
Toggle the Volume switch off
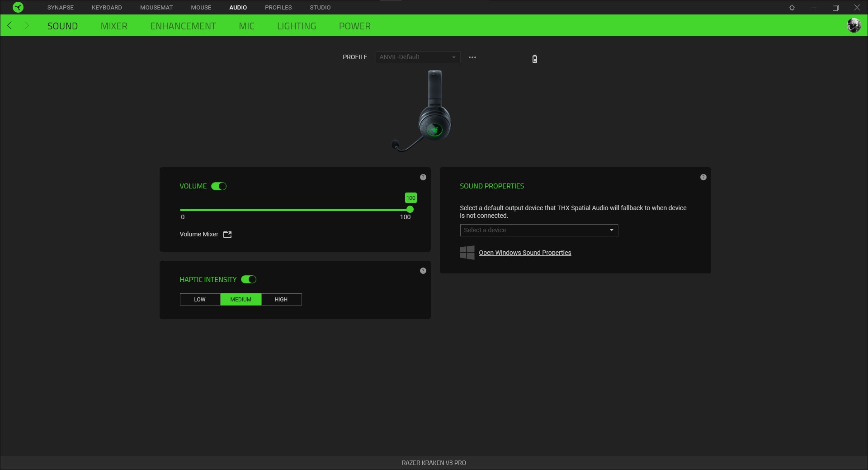tap(218, 186)
